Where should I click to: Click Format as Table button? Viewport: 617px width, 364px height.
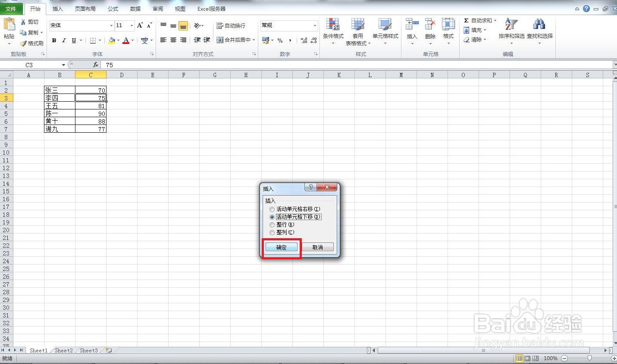[x=358, y=32]
